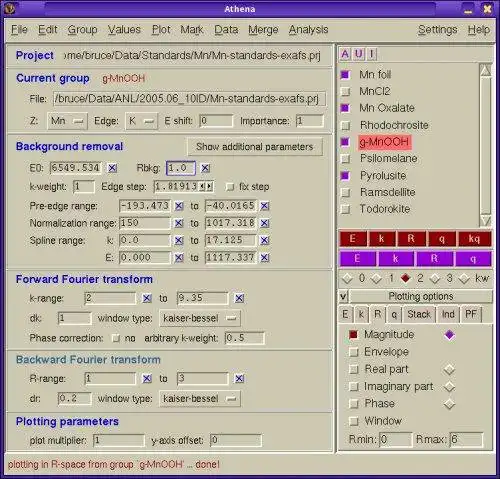Open the Settings menu
500x479 pixels.
[438, 30]
